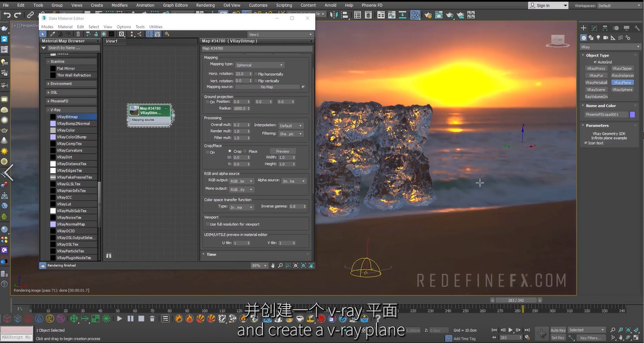Open VRay geometry category dropdown
Viewport: 644px width, 343px height.
pos(610,47)
